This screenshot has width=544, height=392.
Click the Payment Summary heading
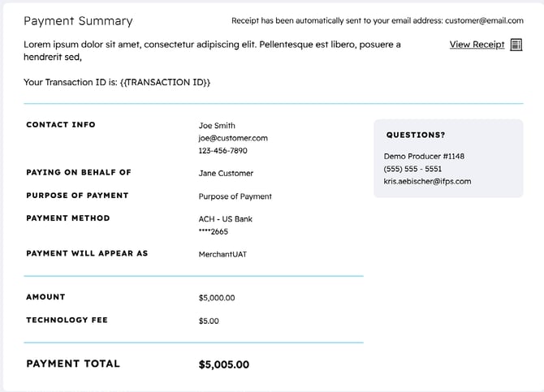tap(78, 21)
